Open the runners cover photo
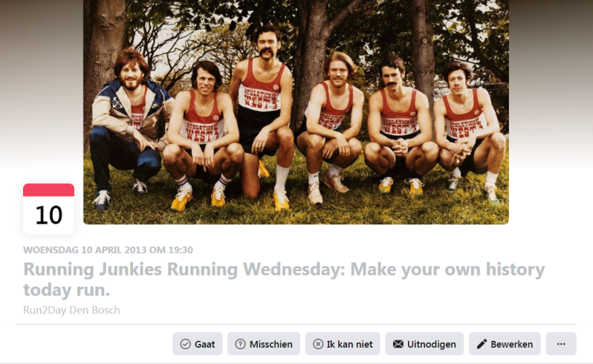Image resolution: width=593 pixels, height=364 pixels. pos(296,112)
